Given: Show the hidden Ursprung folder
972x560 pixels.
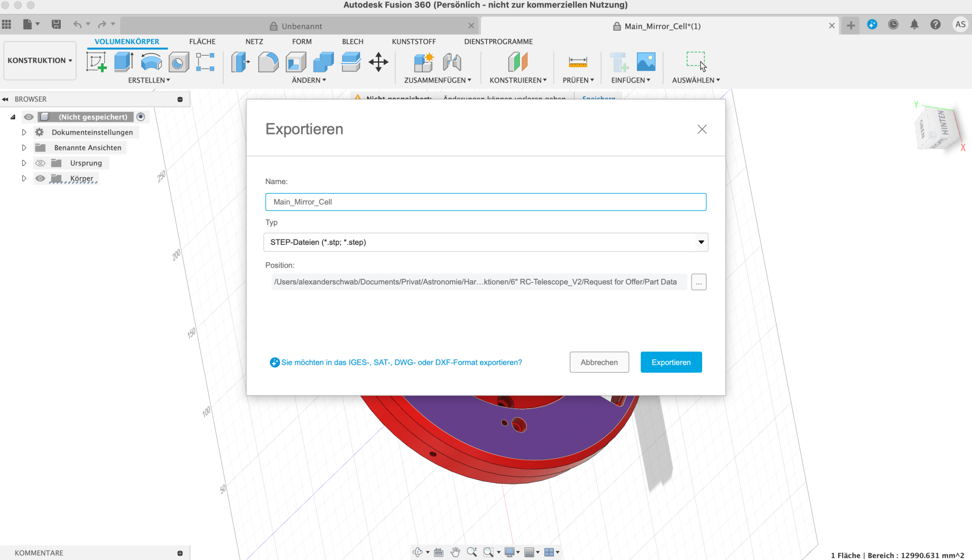Looking at the screenshot, I should [x=40, y=163].
